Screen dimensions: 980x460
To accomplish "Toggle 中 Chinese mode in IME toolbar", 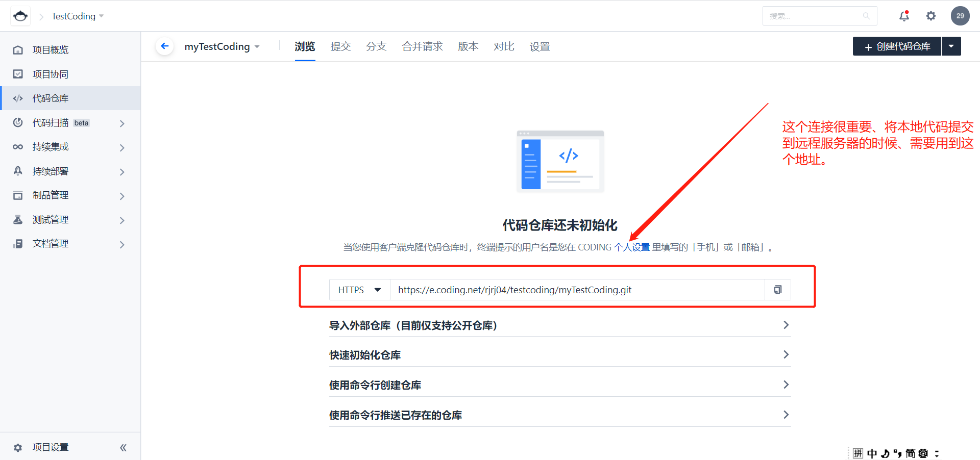I will point(872,453).
